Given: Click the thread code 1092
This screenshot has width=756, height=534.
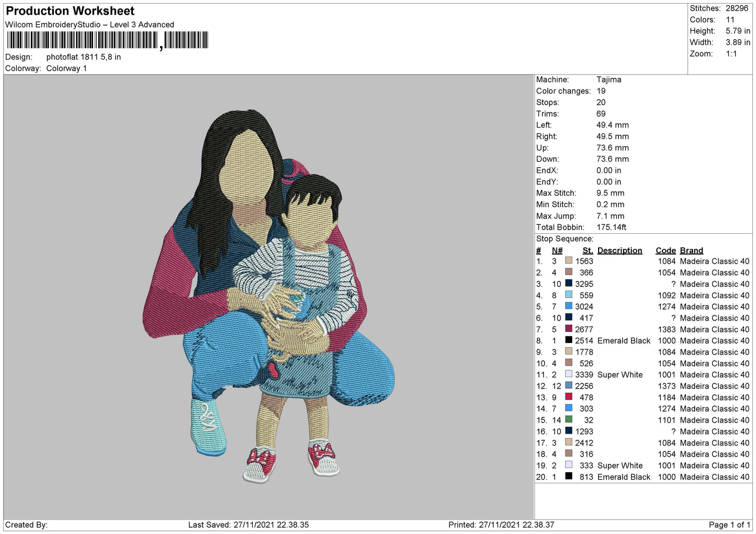Looking at the screenshot, I should point(667,296).
